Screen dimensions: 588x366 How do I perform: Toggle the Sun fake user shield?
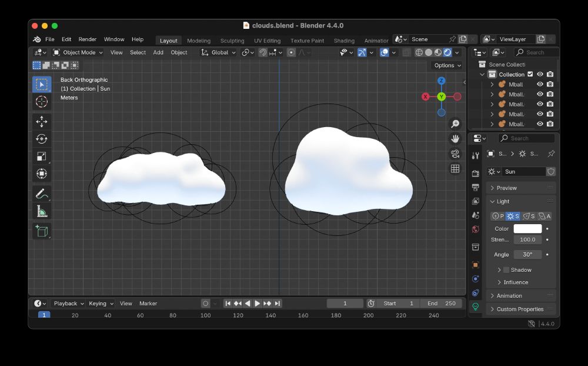[x=551, y=172]
